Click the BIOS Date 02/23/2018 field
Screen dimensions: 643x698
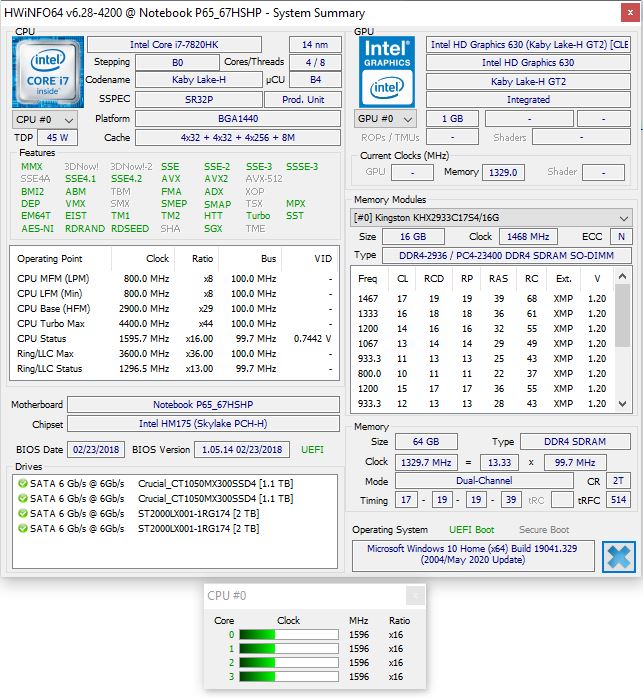(96, 450)
